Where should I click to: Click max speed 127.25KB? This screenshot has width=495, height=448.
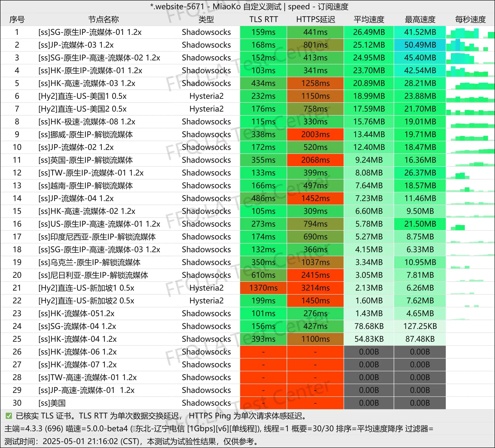pyautogui.click(x=420, y=326)
